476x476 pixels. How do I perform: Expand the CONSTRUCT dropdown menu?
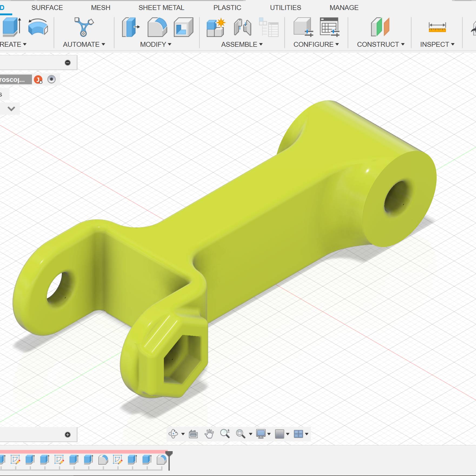(x=380, y=44)
